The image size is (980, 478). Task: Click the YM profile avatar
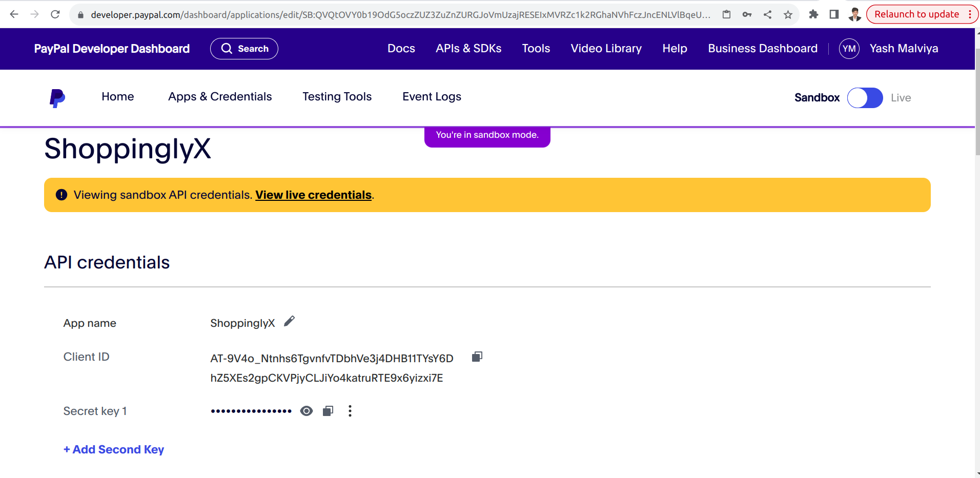(x=849, y=48)
